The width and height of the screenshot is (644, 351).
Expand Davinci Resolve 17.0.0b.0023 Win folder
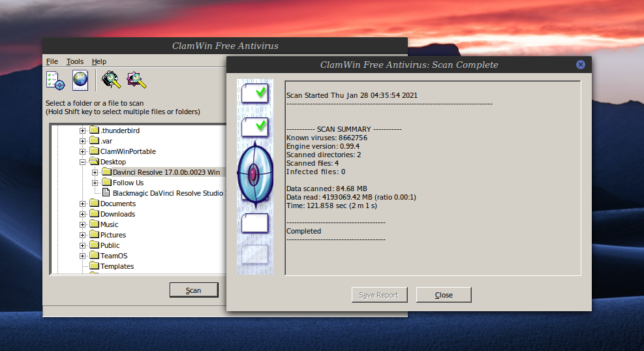point(95,172)
